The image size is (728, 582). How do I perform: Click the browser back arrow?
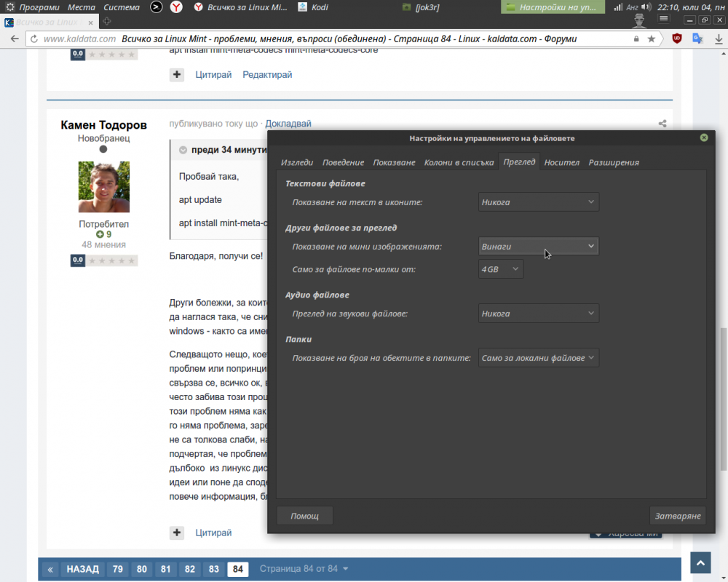point(15,39)
